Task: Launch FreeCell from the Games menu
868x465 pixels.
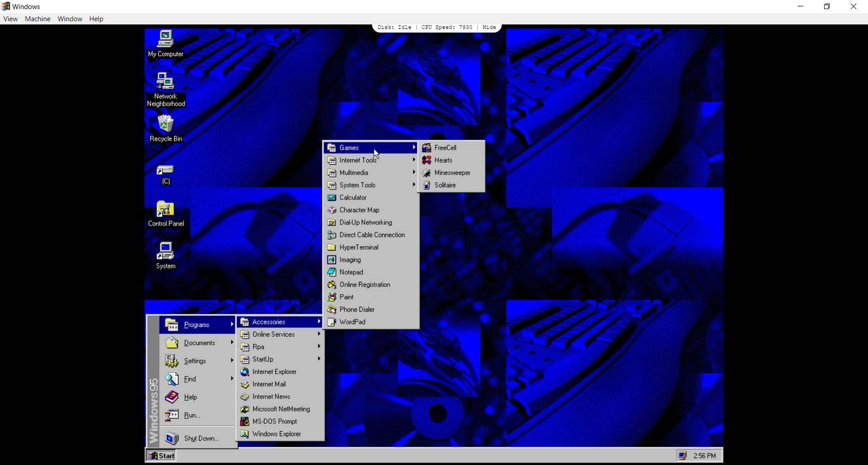Action: click(x=451, y=147)
